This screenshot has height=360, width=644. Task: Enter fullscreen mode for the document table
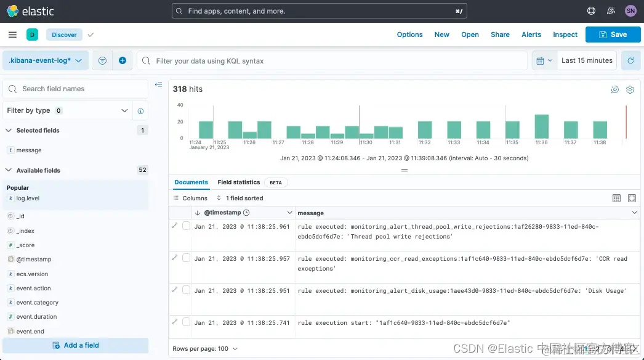point(632,198)
